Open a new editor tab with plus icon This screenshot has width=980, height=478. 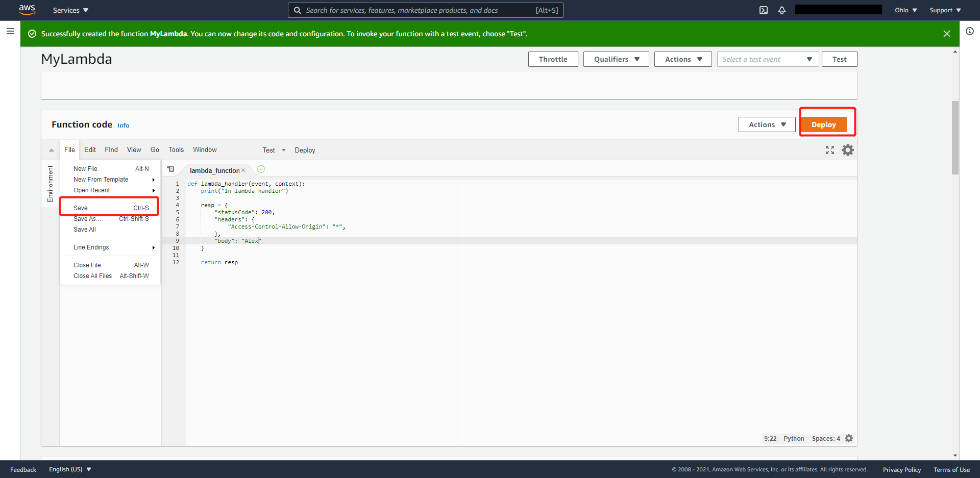click(261, 169)
